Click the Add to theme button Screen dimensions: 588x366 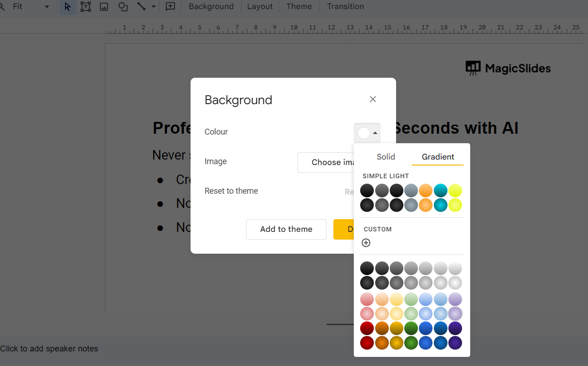coord(286,229)
